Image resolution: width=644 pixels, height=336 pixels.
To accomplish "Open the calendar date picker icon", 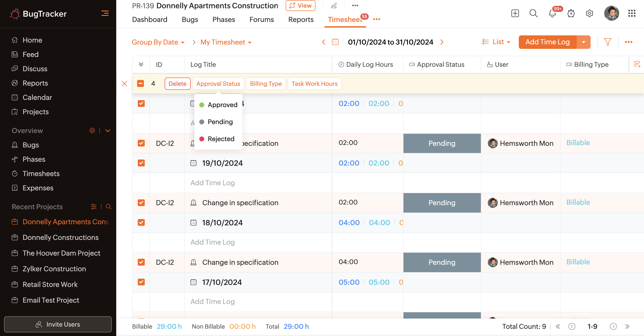I will 335,42.
